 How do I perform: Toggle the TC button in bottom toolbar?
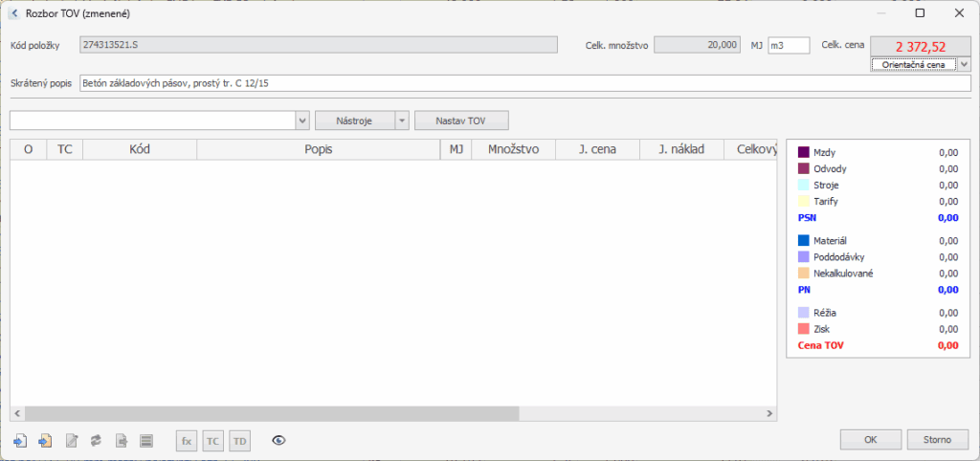tap(212, 440)
